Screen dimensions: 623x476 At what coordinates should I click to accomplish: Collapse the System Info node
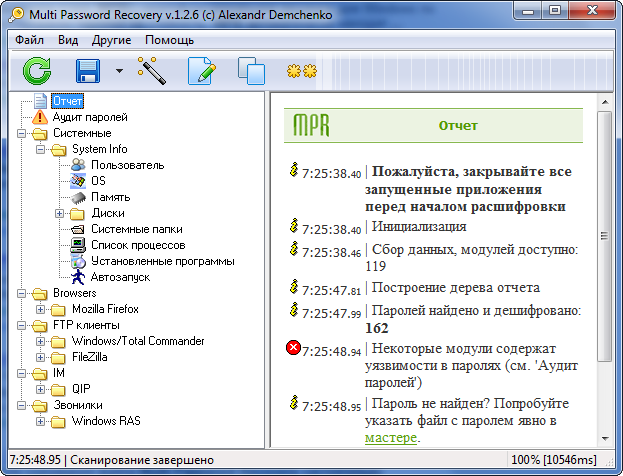(x=41, y=149)
